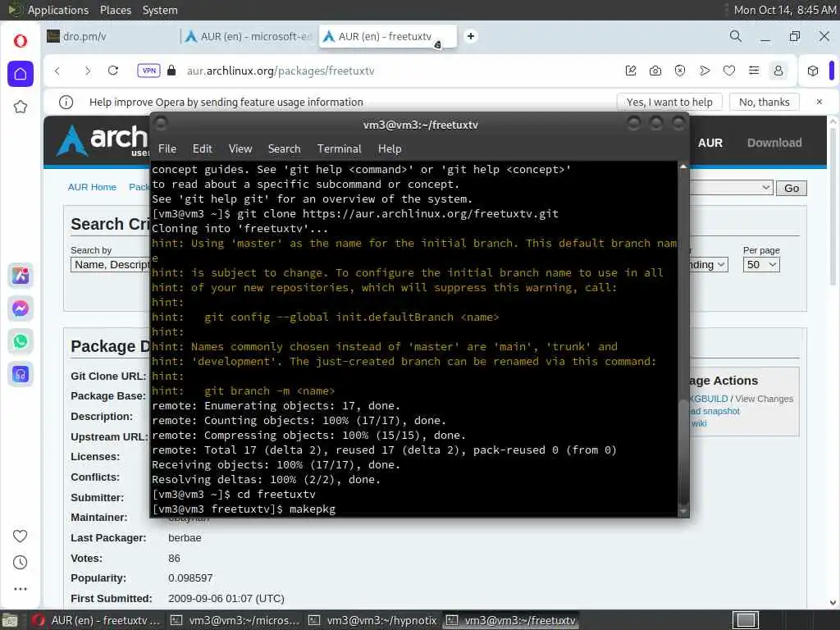The height and width of the screenshot is (630, 840).
Task: Click 'Yes, I want to help' button
Action: [669, 102]
